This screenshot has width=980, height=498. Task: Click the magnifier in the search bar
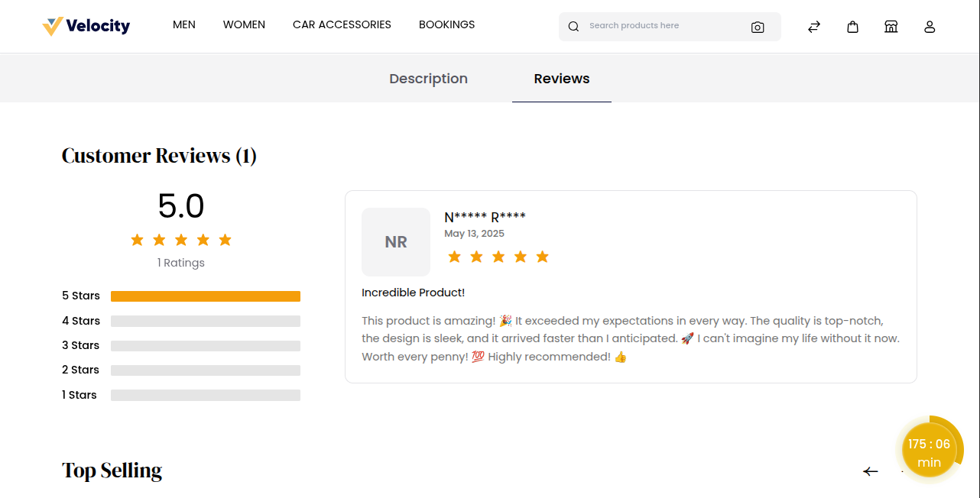coord(573,26)
